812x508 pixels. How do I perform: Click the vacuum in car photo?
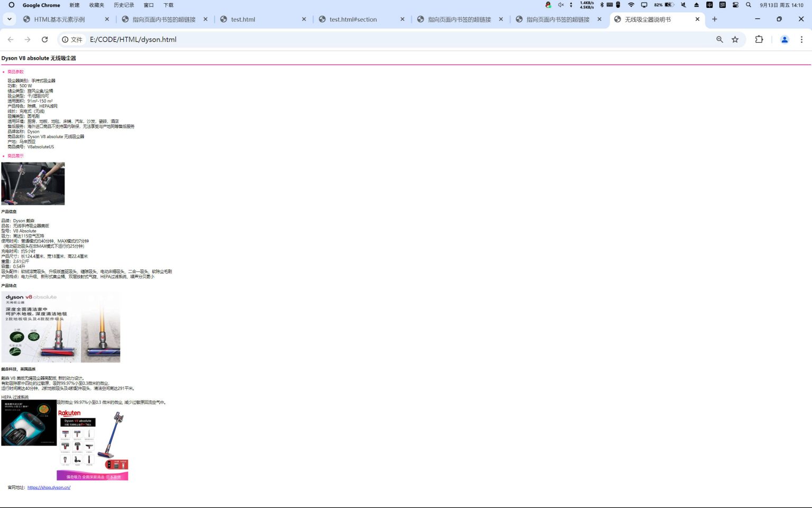coord(33,184)
